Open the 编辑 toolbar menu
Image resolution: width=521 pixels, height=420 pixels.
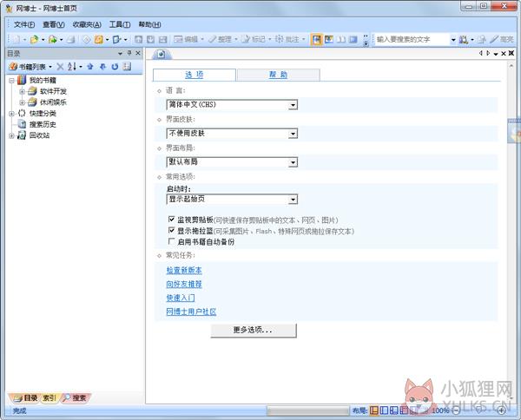(188, 40)
